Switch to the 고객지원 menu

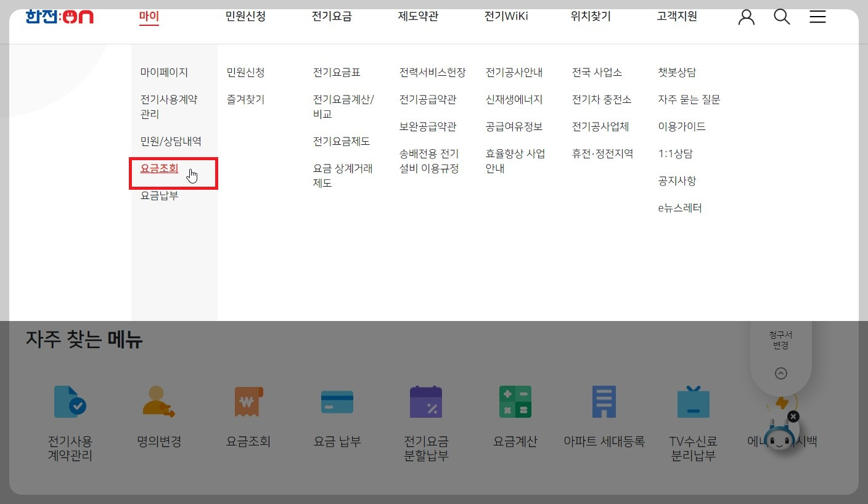tap(678, 17)
